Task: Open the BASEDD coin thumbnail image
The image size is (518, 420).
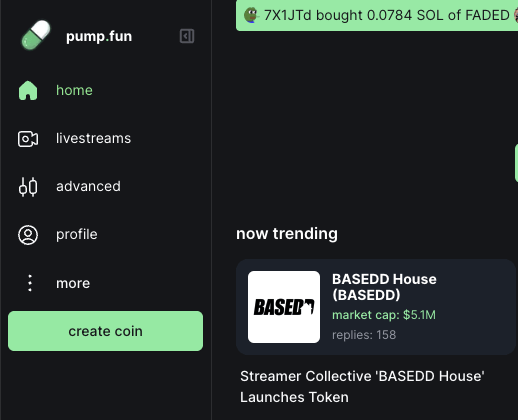Action: point(284,307)
